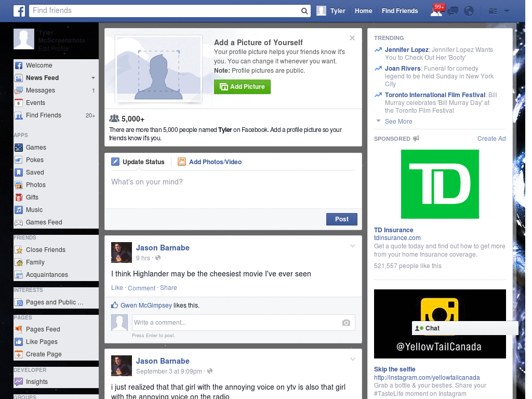Click the Create Ad link
Image resolution: width=532 pixels, height=399 pixels.
click(x=491, y=138)
